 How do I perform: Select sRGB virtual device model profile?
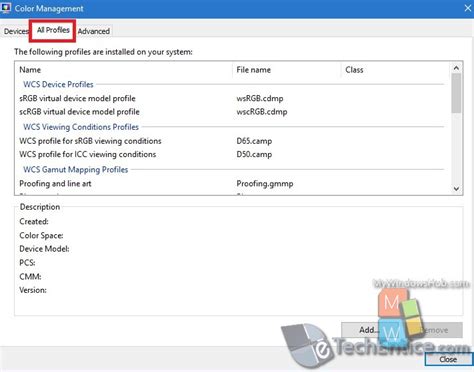[x=77, y=98]
